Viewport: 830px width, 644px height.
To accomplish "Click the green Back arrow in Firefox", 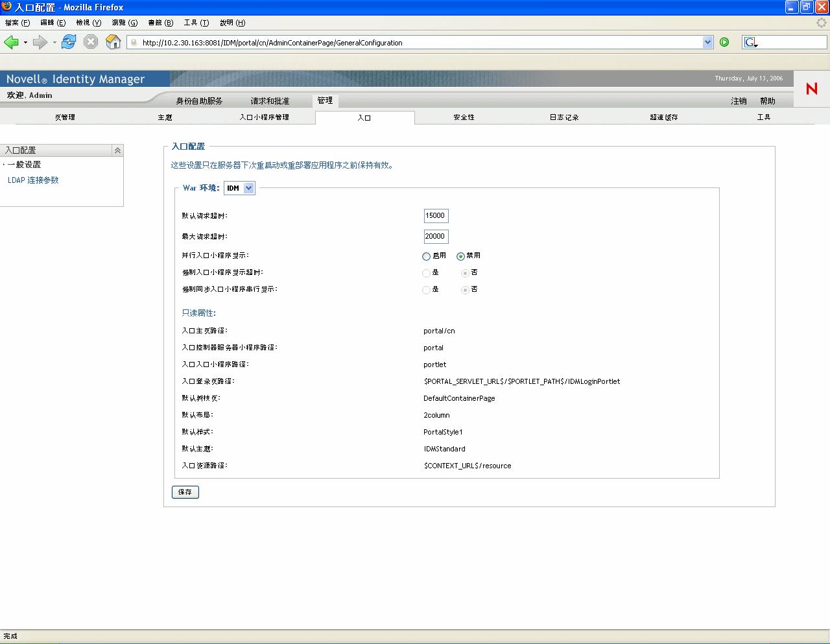I will point(11,42).
